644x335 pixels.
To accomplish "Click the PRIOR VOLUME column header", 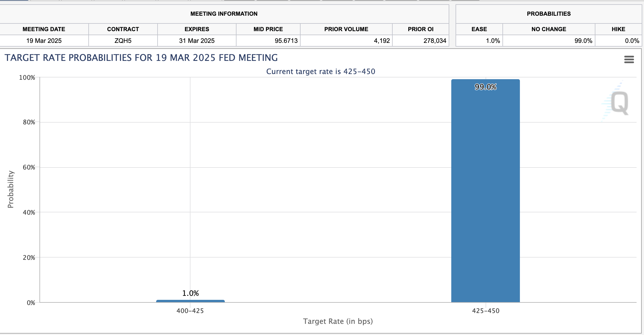I will (346, 29).
